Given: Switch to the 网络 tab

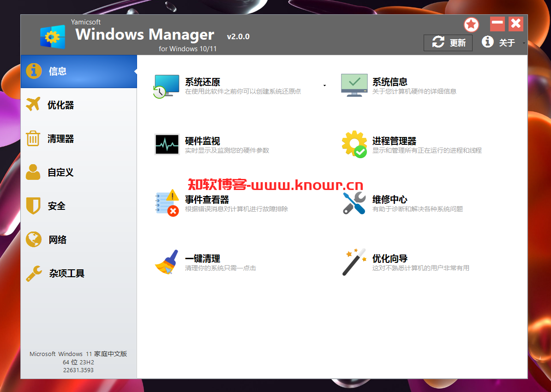Looking at the screenshot, I should (79, 239).
